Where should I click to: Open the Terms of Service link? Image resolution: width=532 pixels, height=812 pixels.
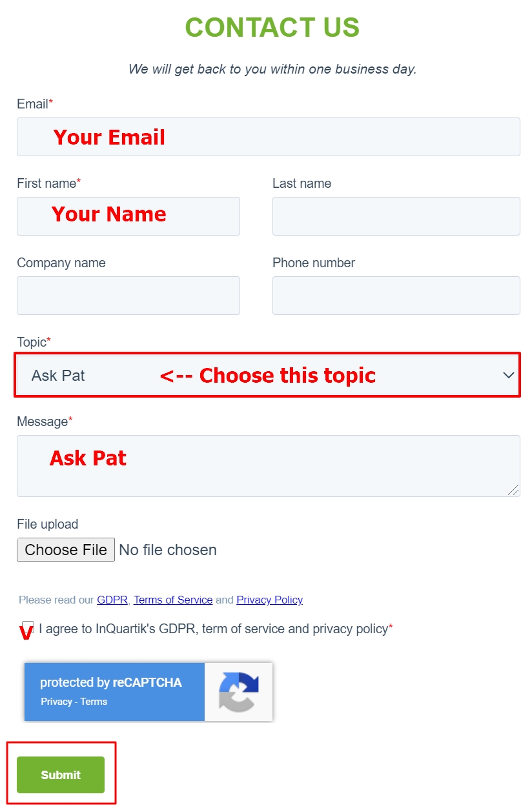(173, 600)
